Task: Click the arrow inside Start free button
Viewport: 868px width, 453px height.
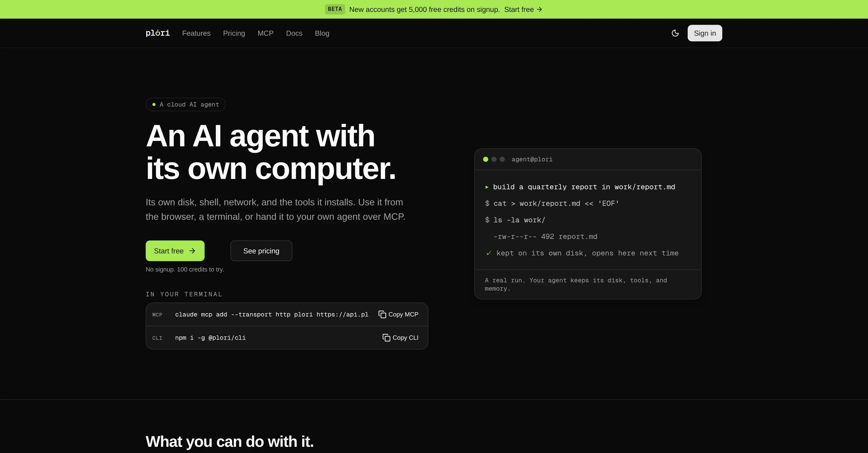Action: tap(192, 251)
